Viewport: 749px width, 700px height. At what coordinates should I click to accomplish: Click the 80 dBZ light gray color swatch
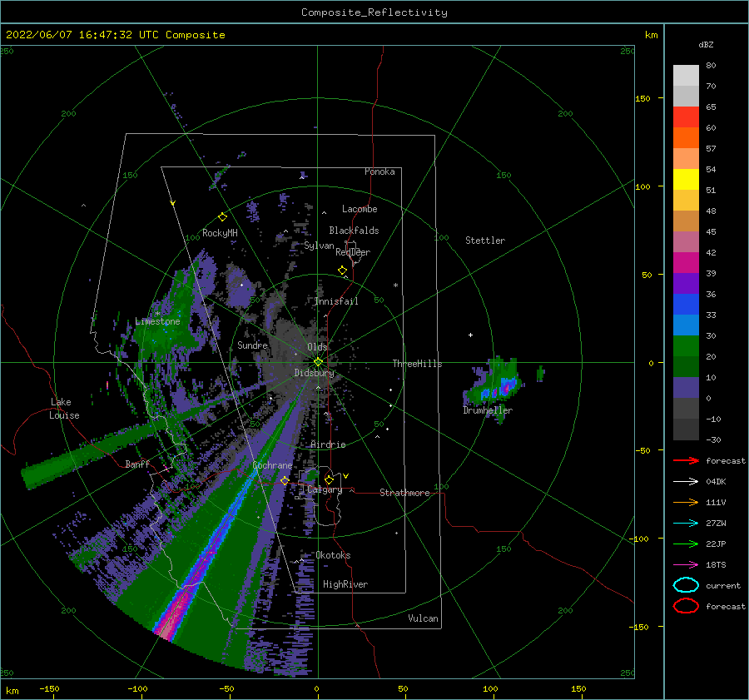coord(686,75)
